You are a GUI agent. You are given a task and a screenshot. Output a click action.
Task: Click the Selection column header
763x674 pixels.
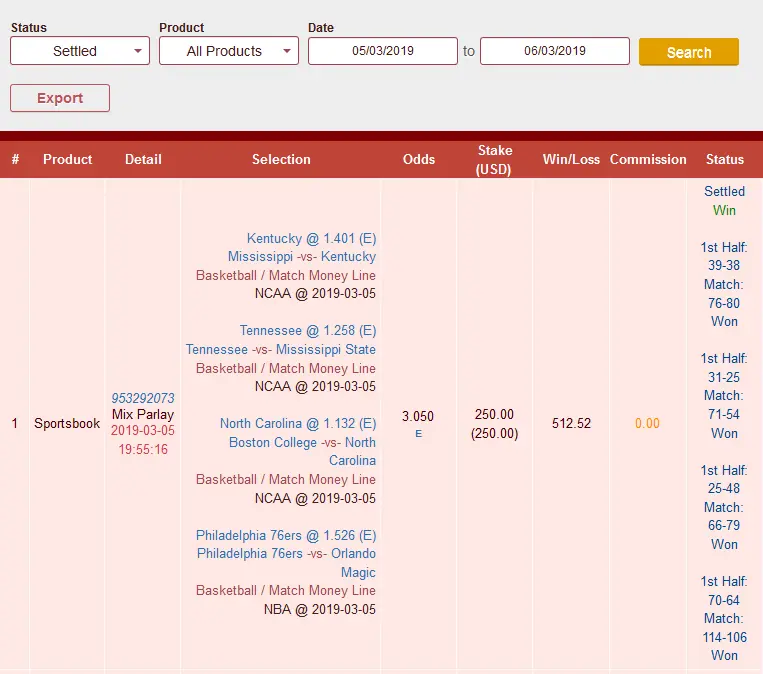[281, 159]
